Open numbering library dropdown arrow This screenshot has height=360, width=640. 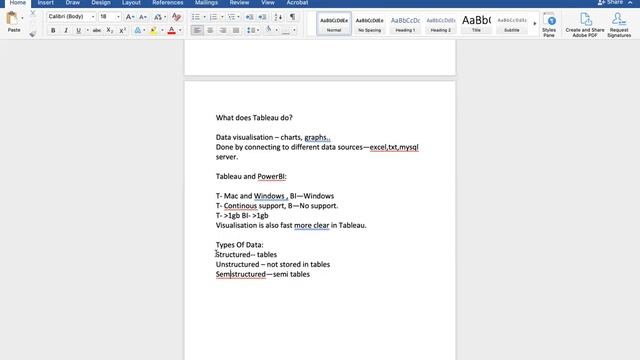tap(222, 17)
